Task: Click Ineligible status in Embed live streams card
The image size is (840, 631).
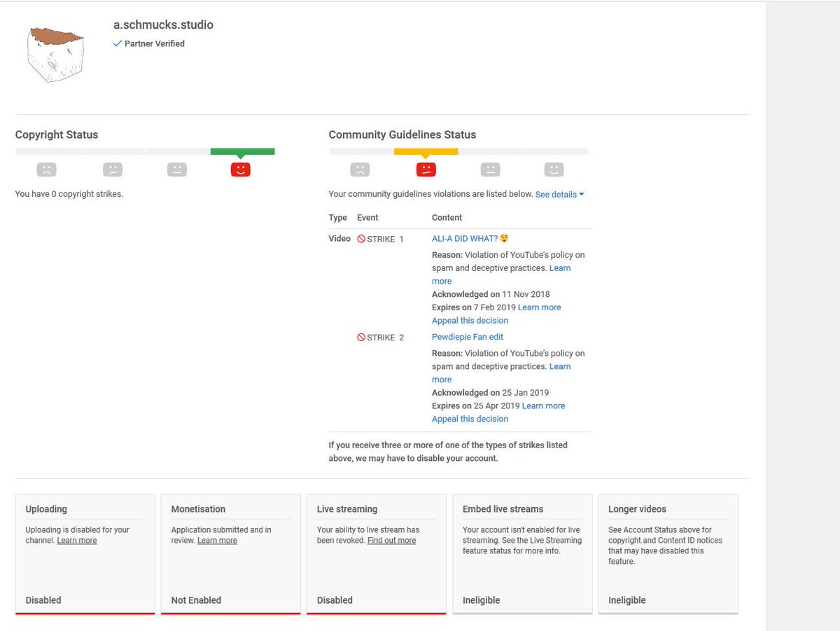Action: [482, 600]
